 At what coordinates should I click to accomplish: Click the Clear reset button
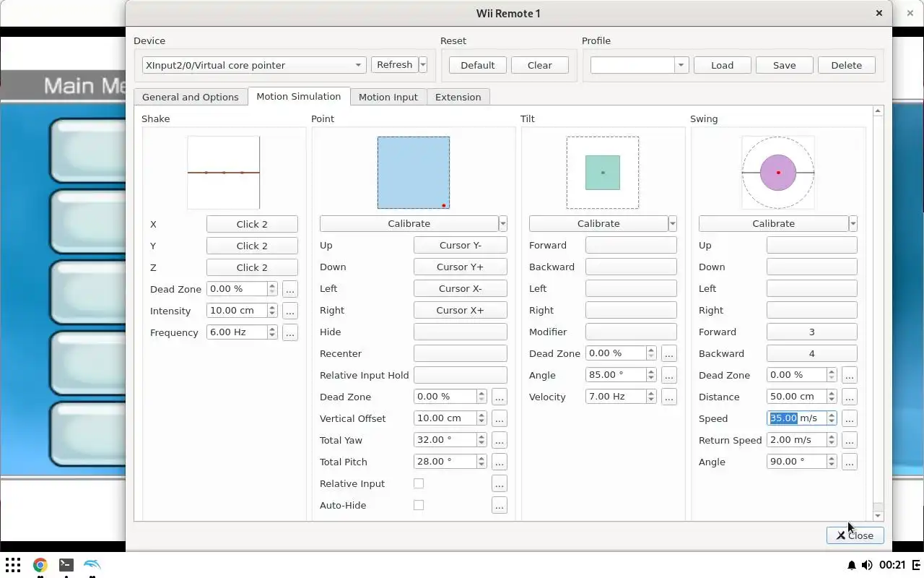[x=540, y=65]
